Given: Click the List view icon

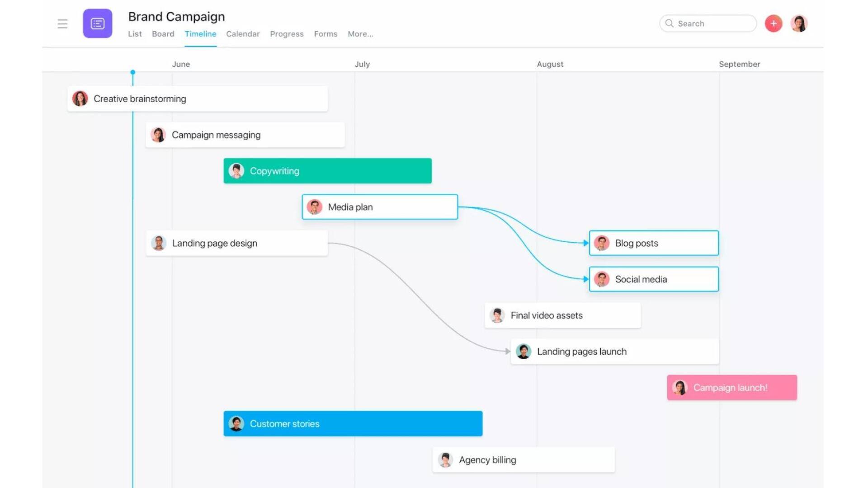Looking at the screenshot, I should pyautogui.click(x=135, y=34).
